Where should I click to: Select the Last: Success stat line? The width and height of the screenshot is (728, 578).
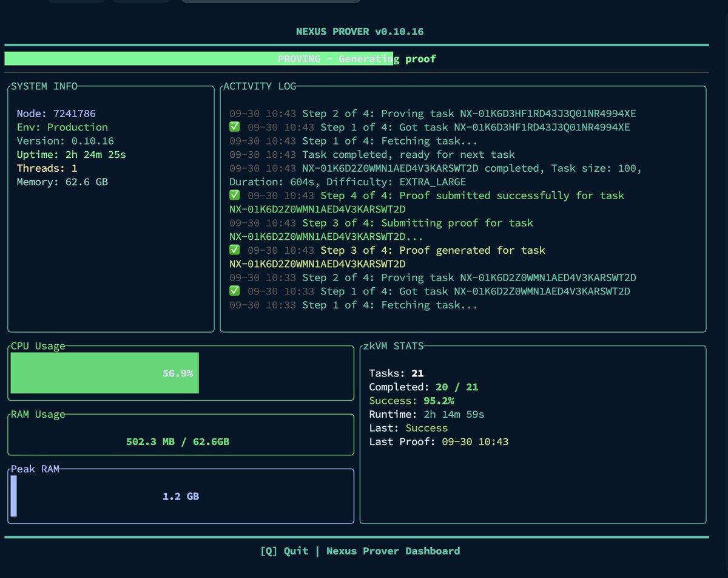coord(408,428)
